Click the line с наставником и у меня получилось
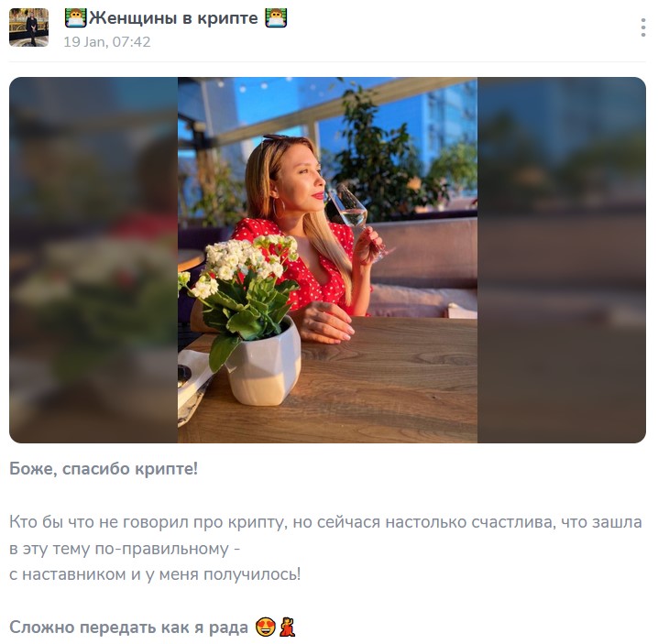The image size is (658, 644). pyautogui.click(x=155, y=574)
